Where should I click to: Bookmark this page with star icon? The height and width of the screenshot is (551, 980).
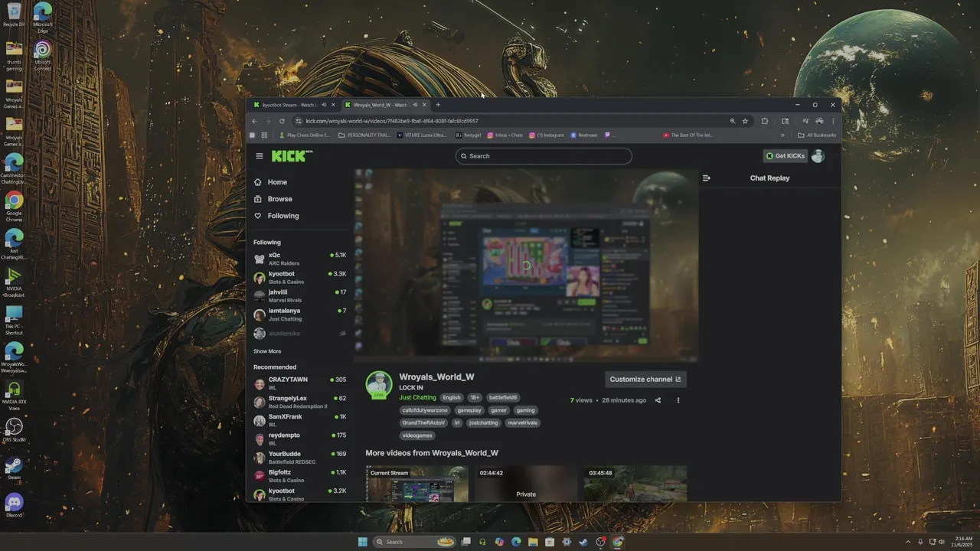coord(745,121)
